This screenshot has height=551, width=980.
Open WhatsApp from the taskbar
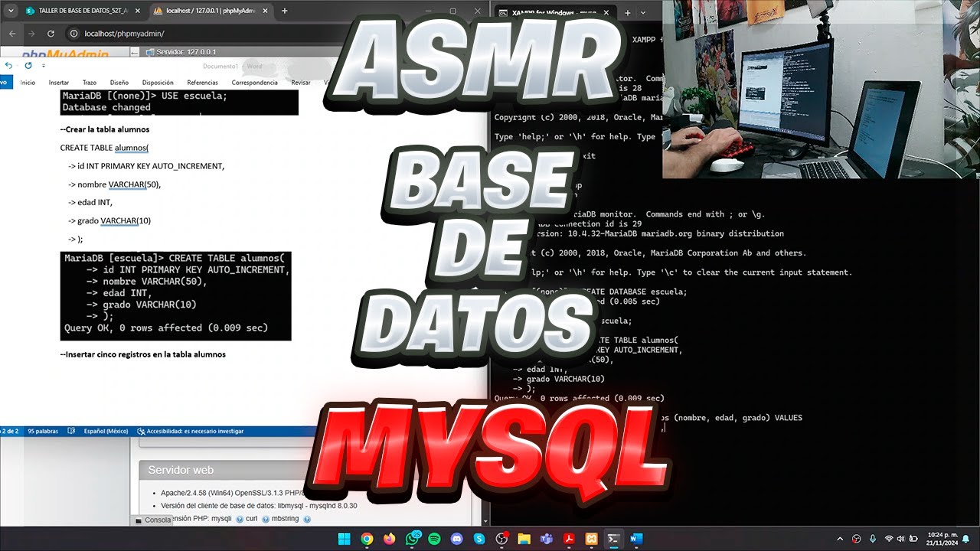tap(412, 539)
